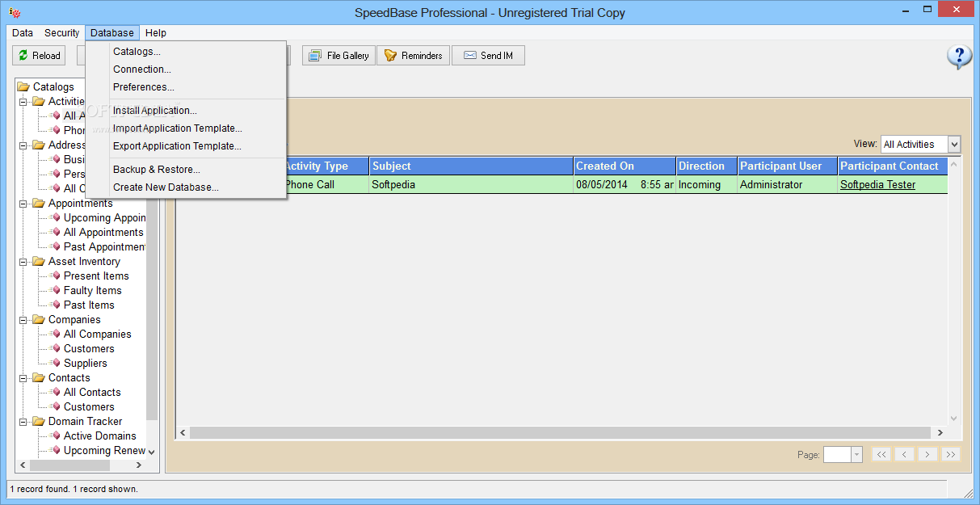Choose Preferences... from the Database menu
This screenshot has height=505, width=980.
point(186,87)
